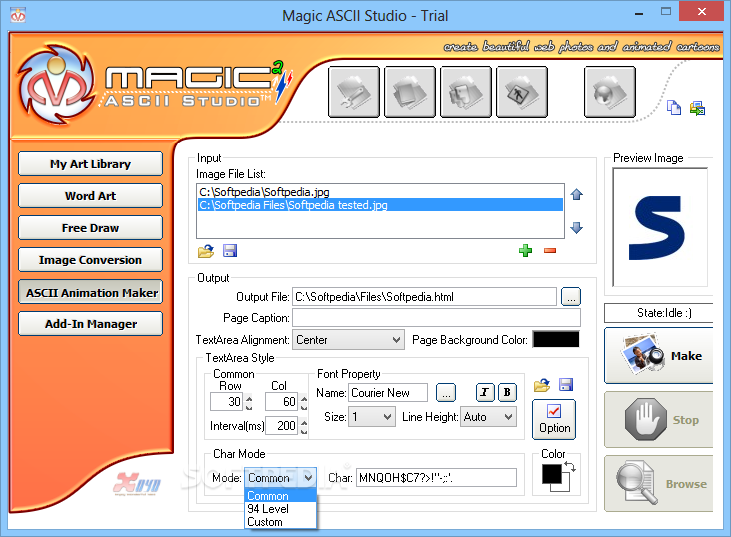Open Add-In Manager
This screenshot has height=537, width=731.
90,324
